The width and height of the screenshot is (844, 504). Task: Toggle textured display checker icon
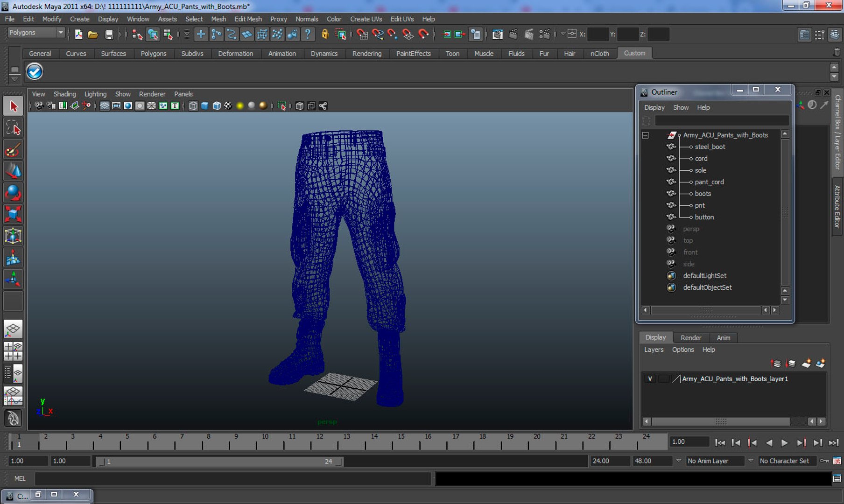click(x=228, y=106)
